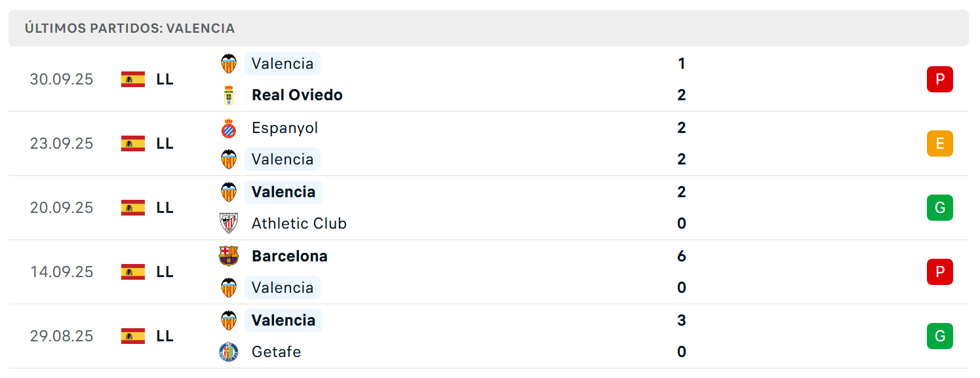Screen dimensions: 980x378
Task: Click the Espanyol club crest
Action: point(229,128)
